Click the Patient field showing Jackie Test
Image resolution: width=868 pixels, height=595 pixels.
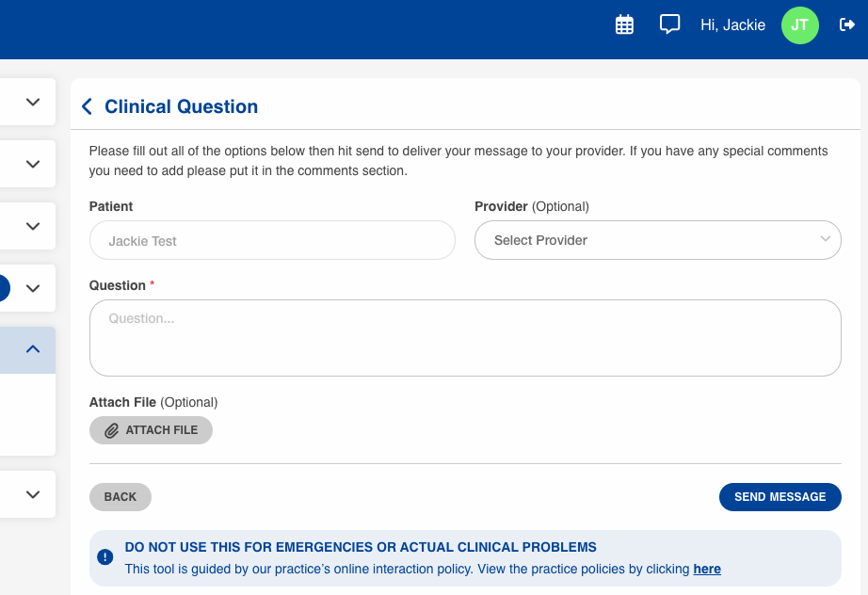(x=272, y=241)
